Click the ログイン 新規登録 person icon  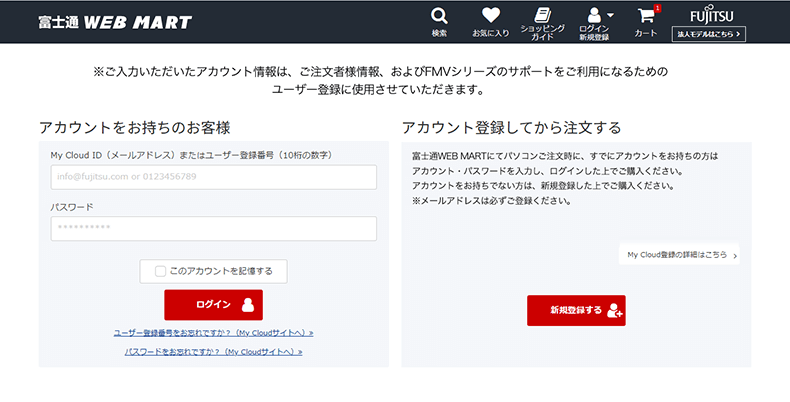click(594, 15)
